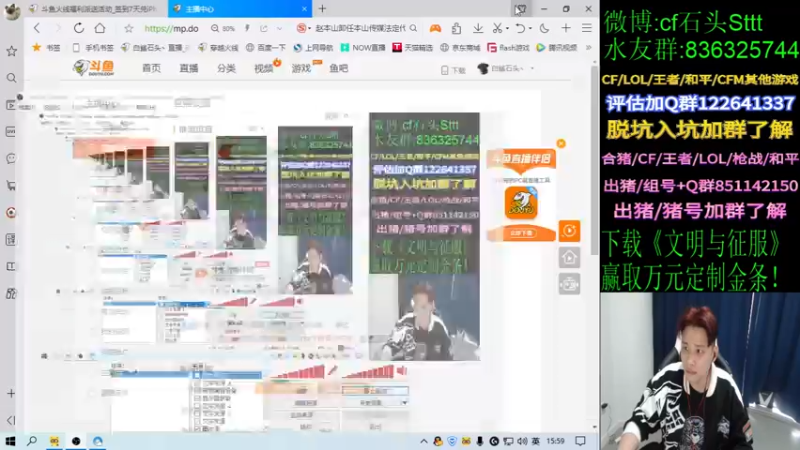The height and width of the screenshot is (450, 800).
Task: Click the magnifier search button in the toolbar
Action: point(413,29)
